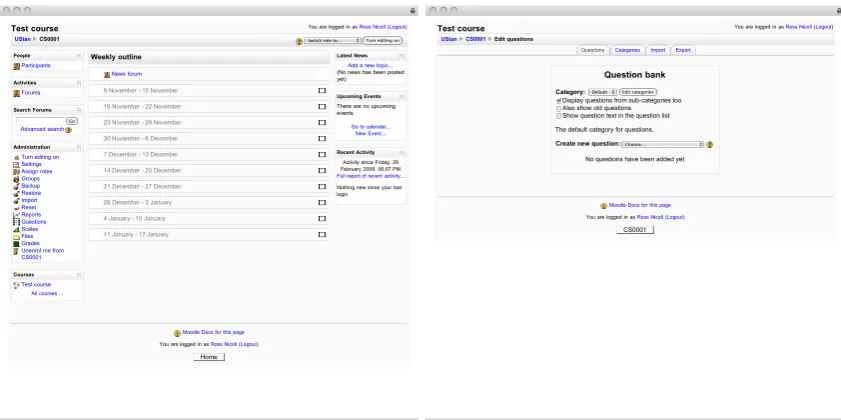This screenshot has width=841, height=420.
Task: Open the Import tab in question bank
Action: [x=658, y=50]
